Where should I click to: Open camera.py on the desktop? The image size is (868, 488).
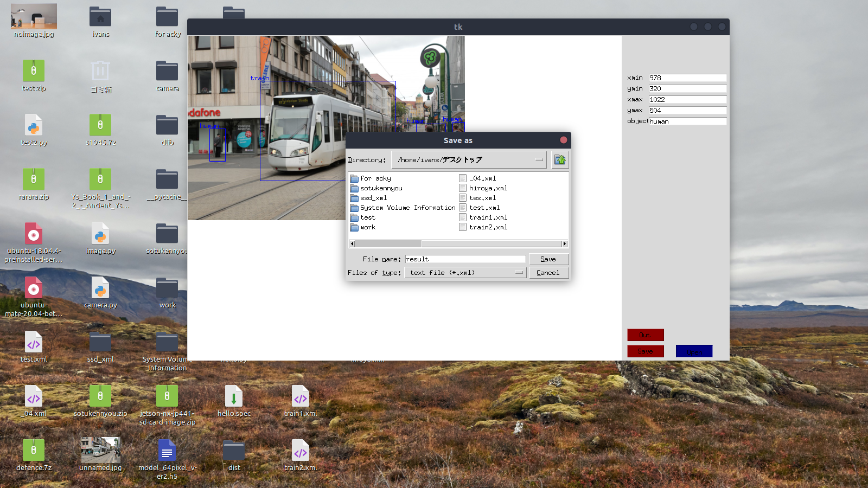tap(100, 288)
